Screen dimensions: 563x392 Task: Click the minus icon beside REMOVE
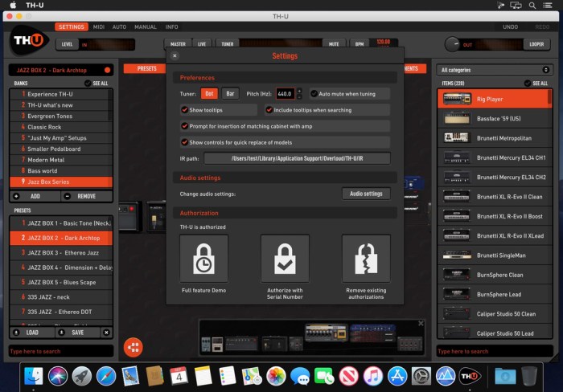click(x=67, y=196)
